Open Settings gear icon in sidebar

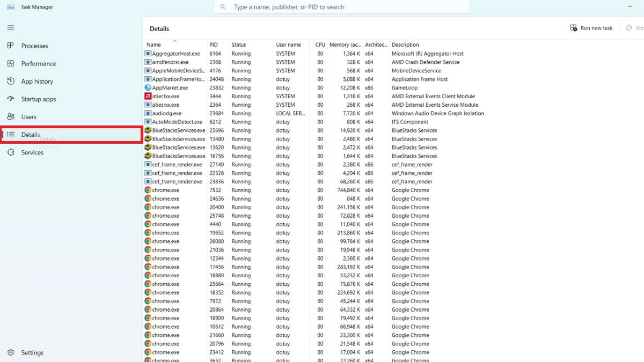tap(11, 352)
